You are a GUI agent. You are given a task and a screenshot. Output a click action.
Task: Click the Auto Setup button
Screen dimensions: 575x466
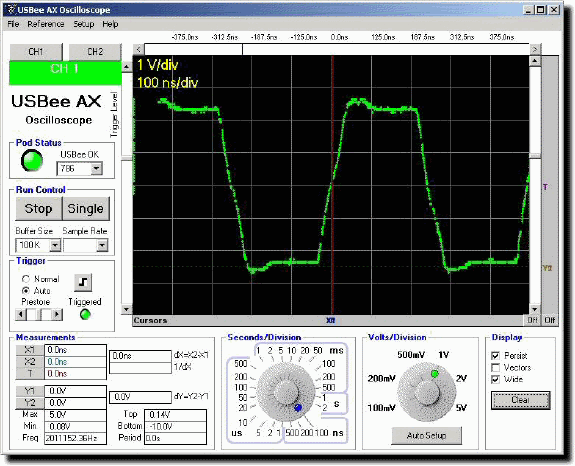coord(426,436)
